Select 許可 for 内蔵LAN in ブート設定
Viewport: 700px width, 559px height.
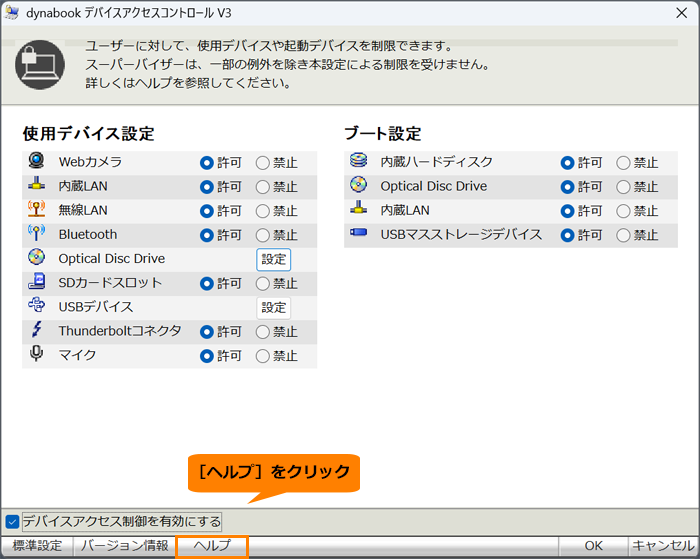[x=567, y=211]
